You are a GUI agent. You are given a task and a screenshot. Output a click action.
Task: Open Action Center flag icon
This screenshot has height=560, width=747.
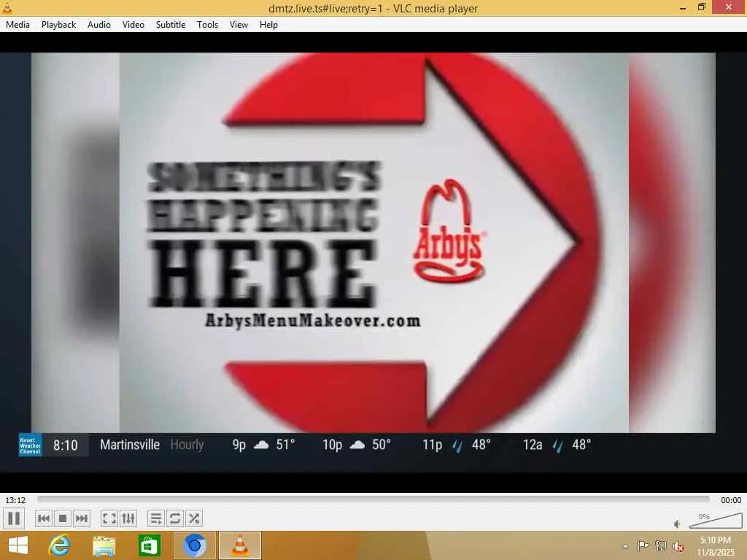(x=643, y=546)
